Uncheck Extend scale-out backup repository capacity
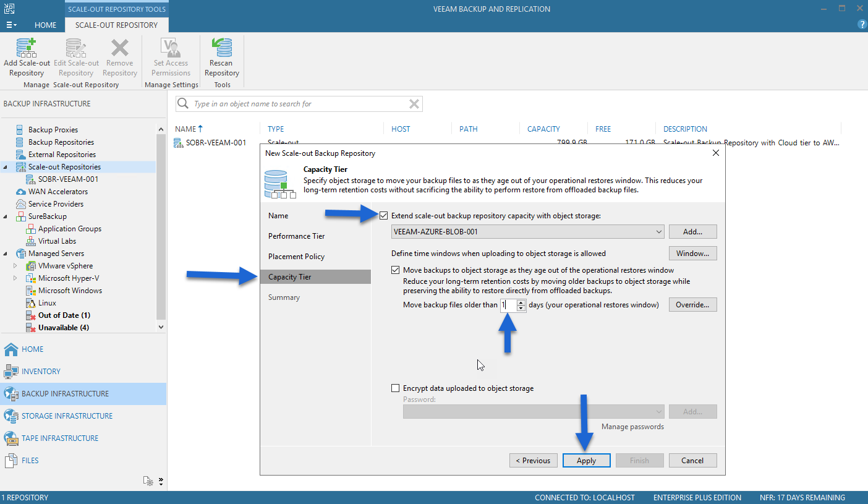This screenshot has width=868, height=504. pyautogui.click(x=384, y=216)
